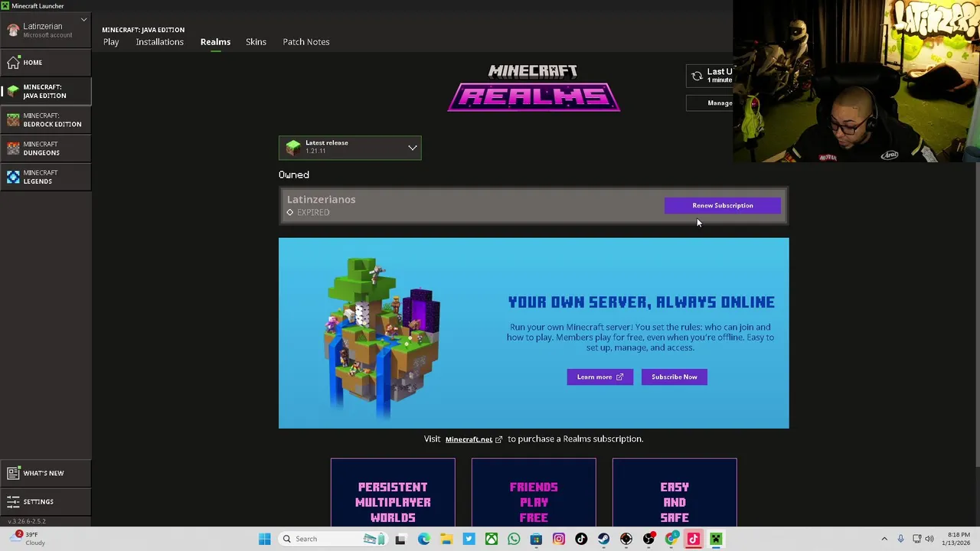Image resolution: width=980 pixels, height=551 pixels.
Task: Open the Persistent Multiplayer Worlds card
Action: point(393,493)
